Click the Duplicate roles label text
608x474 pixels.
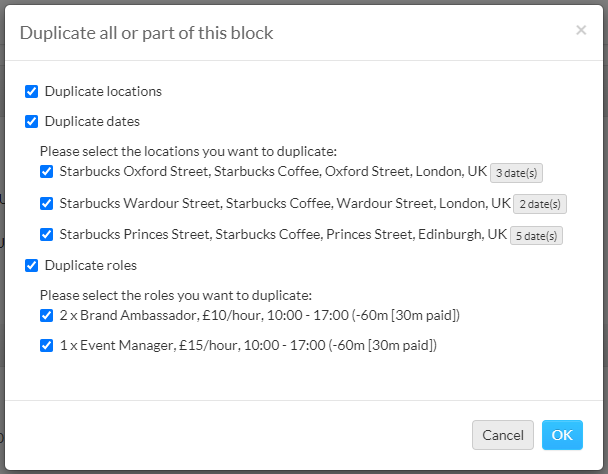(x=91, y=266)
